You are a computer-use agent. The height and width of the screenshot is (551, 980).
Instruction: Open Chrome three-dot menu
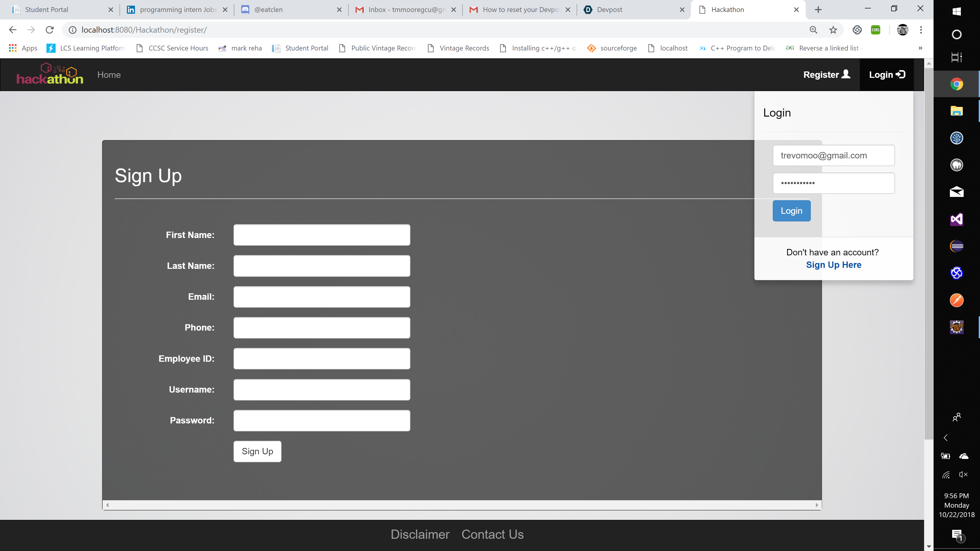pos(921,30)
